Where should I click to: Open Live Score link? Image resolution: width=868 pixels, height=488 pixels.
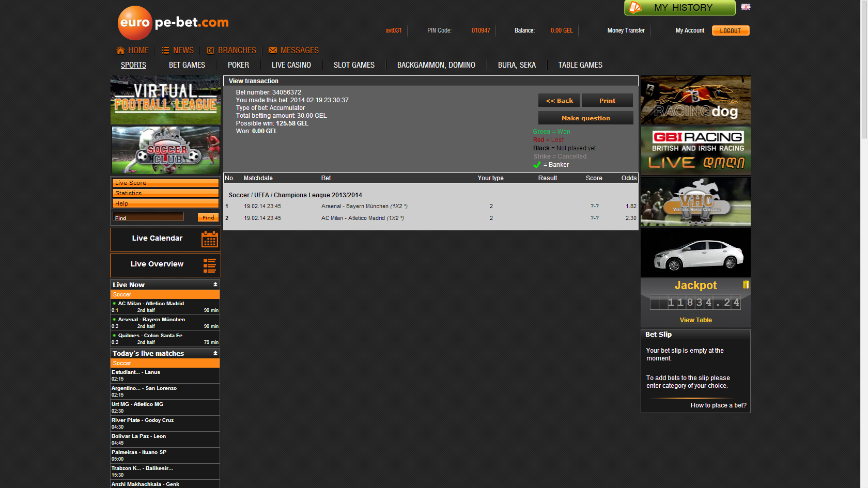pyautogui.click(x=165, y=183)
